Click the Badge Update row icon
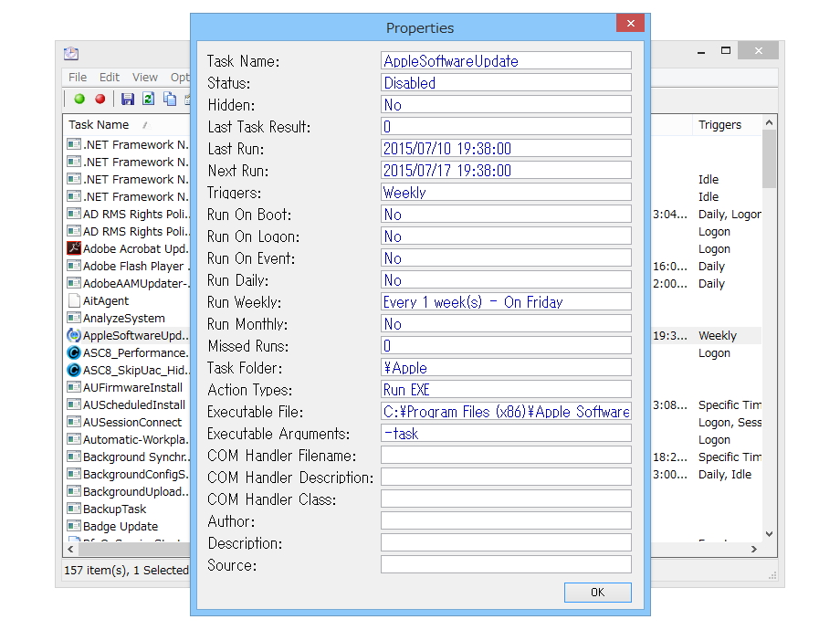Screen dimensions: 840x630 pyautogui.click(x=73, y=526)
